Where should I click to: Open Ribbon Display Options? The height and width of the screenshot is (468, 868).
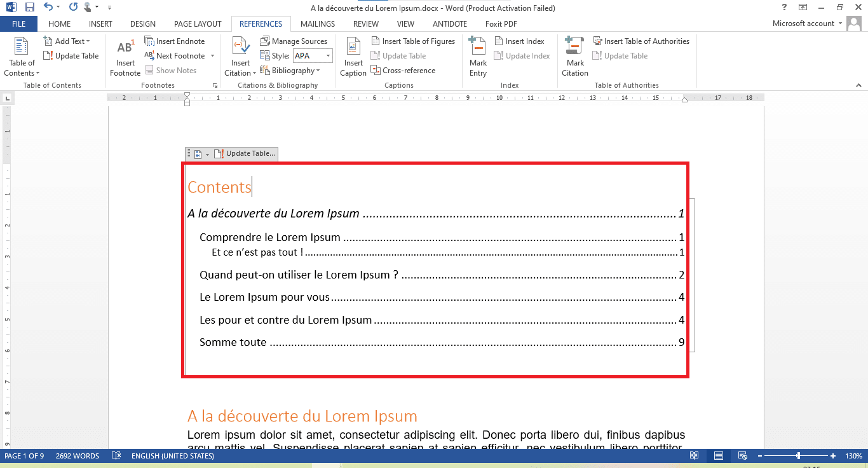tap(803, 8)
